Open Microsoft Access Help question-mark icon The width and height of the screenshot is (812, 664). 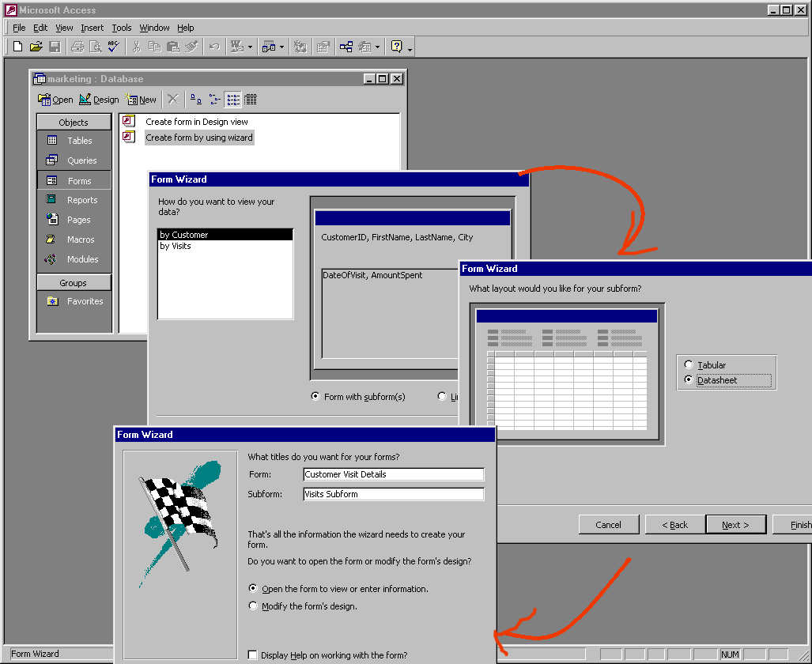tap(397, 47)
